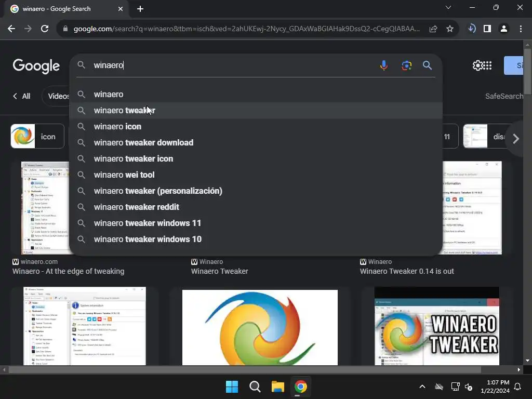Reload the current page

pos(45,29)
